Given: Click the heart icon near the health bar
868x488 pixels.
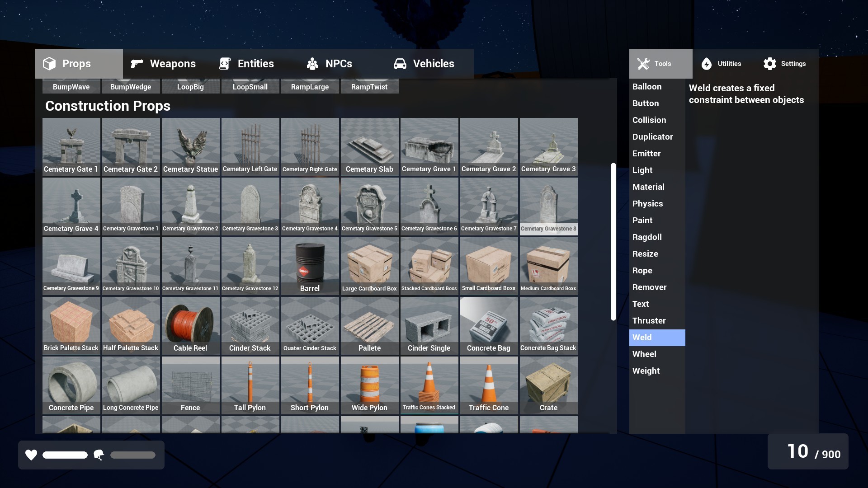Looking at the screenshot, I should [x=31, y=455].
